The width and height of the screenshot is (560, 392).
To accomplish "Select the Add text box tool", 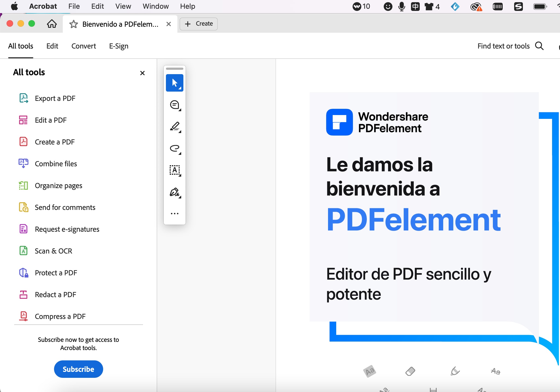I will pyautogui.click(x=175, y=170).
